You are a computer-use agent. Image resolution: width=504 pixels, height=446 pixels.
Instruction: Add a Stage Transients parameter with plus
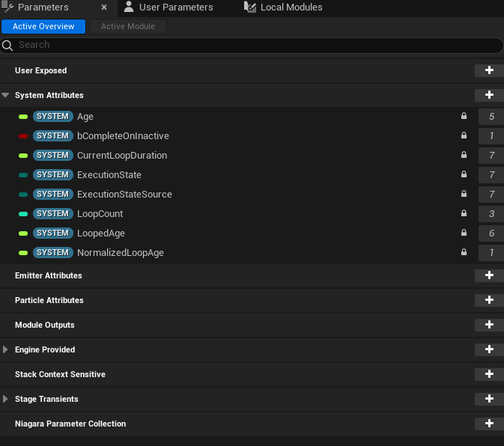[x=489, y=399]
